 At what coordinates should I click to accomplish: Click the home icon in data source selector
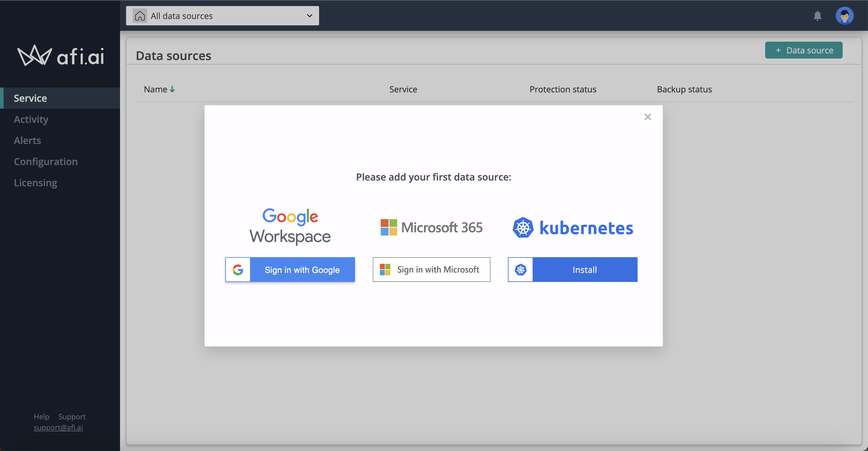(140, 16)
